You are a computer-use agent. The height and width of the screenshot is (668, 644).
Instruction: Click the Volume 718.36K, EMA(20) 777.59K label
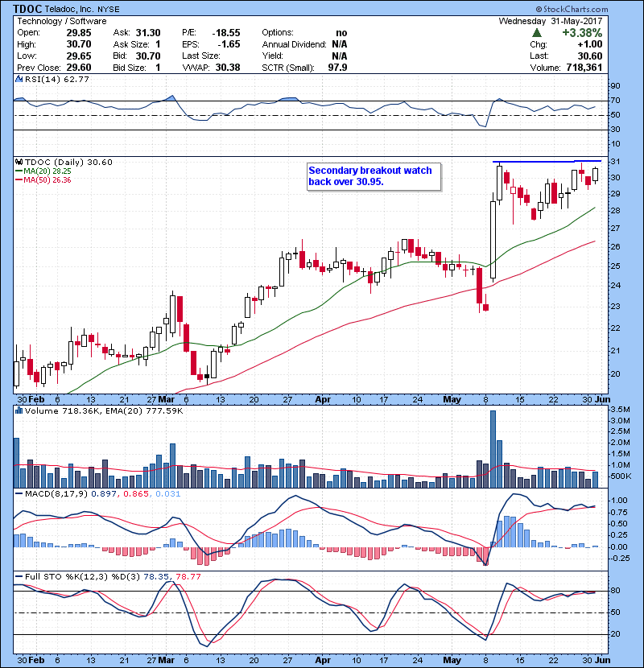(x=104, y=410)
